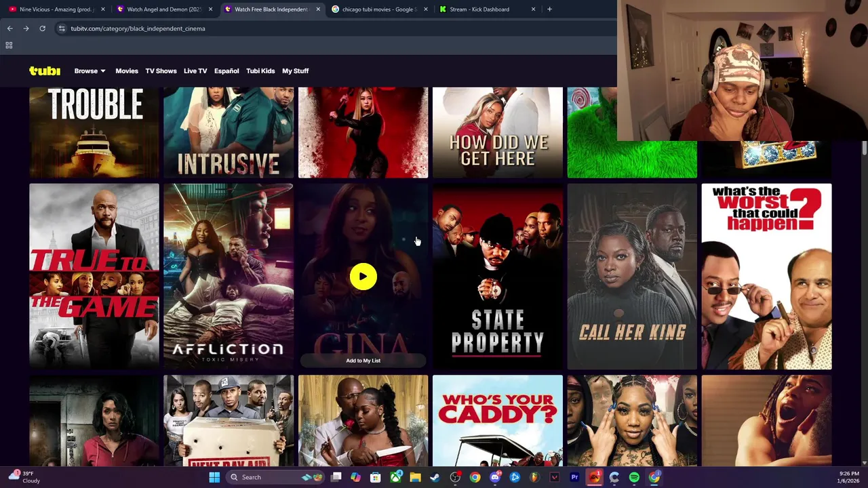Open FL Studio from the taskbar
868x488 pixels.
tap(534, 477)
